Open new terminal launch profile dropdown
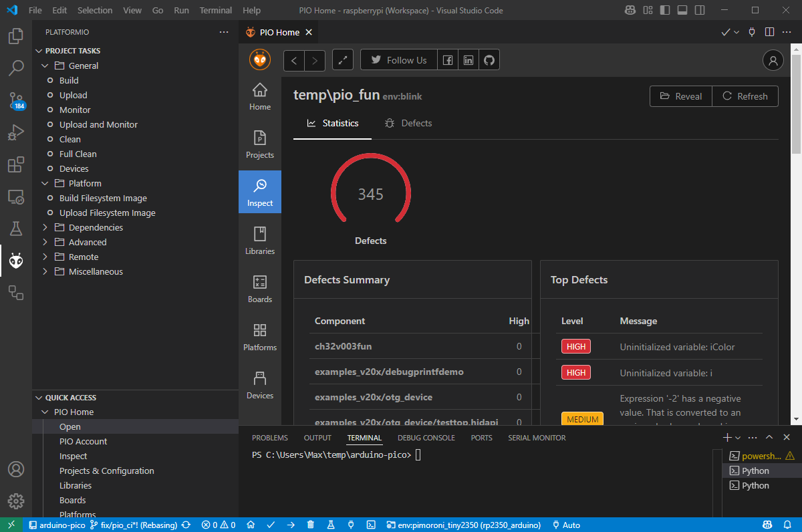Screen dimensions: 802x532 coord(738,438)
